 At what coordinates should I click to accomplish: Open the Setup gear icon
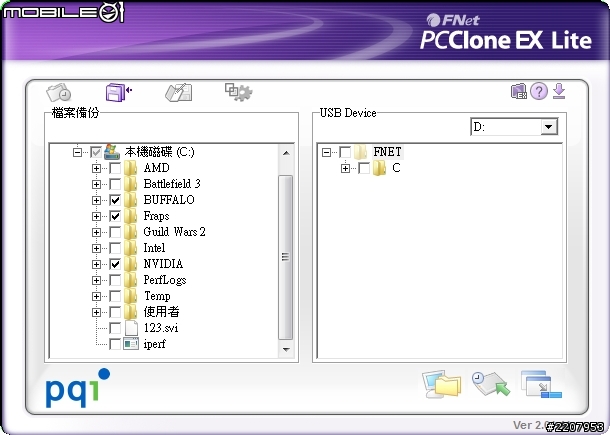[x=238, y=92]
